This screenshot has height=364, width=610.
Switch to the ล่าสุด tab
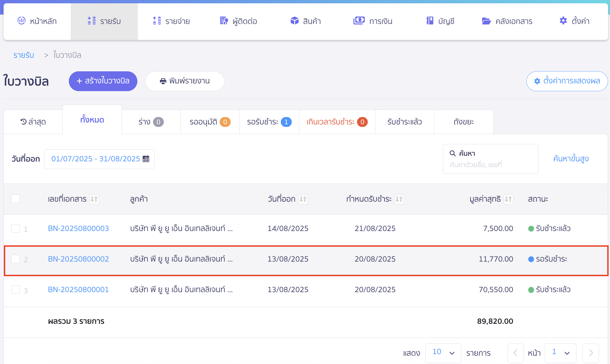click(x=33, y=122)
